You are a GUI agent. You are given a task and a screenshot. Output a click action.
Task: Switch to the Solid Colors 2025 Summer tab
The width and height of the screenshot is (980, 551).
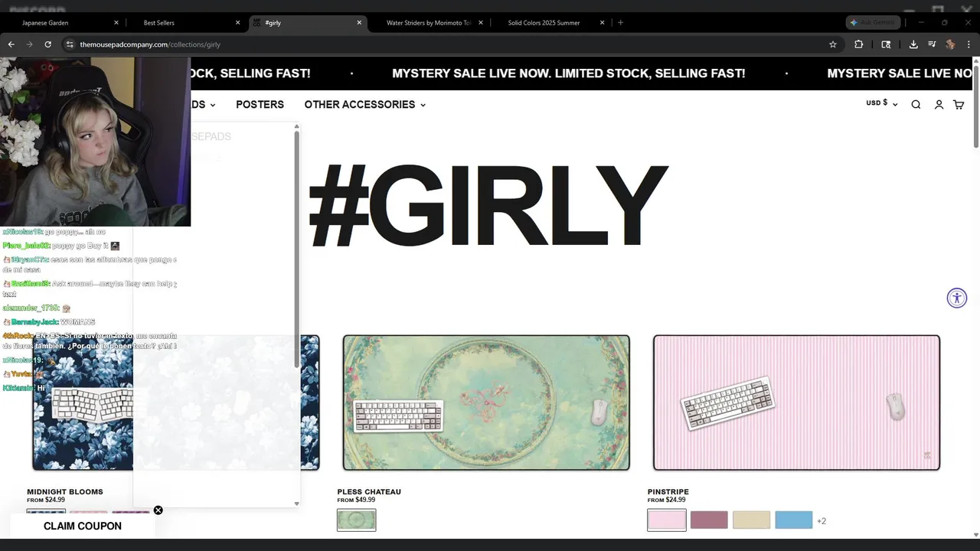(x=549, y=23)
